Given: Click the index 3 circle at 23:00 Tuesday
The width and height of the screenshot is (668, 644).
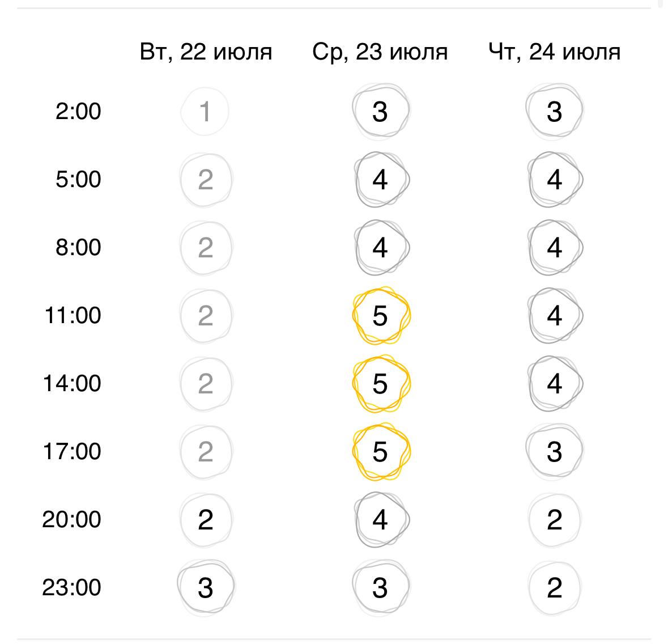Looking at the screenshot, I should pos(206,588).
